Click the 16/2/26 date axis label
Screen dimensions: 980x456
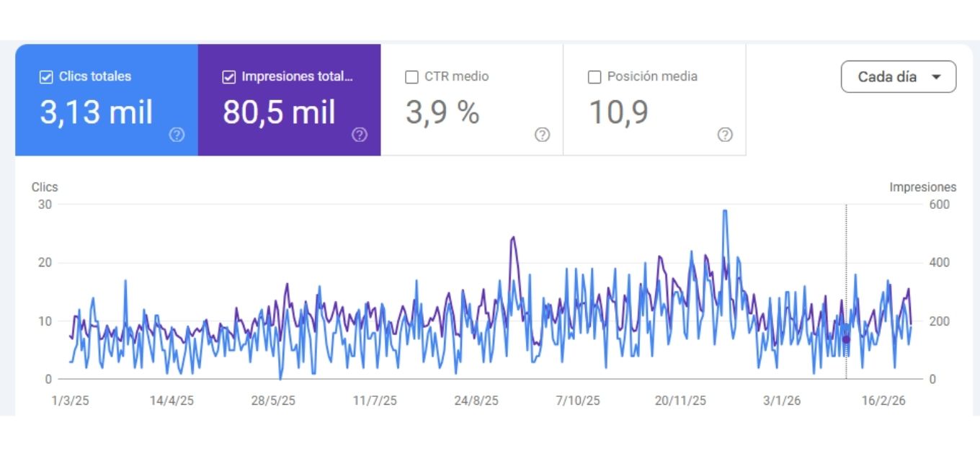click(x=884, y=401)
